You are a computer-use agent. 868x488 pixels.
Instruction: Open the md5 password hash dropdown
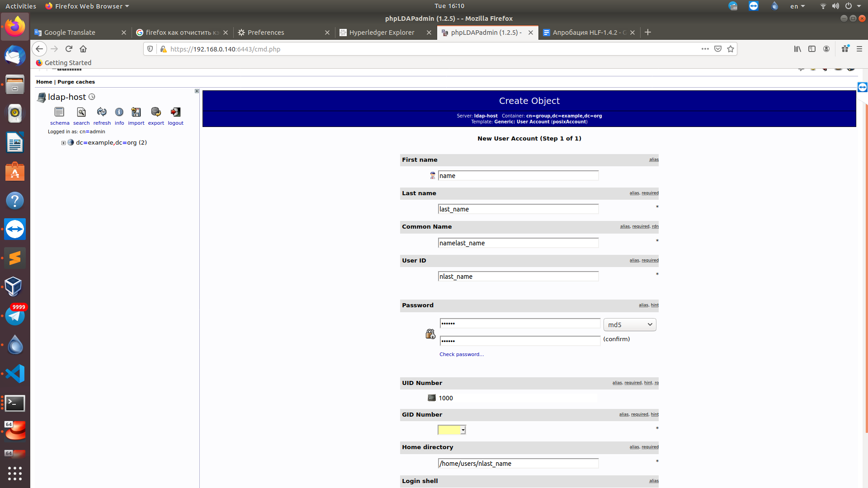coord(629,324)
